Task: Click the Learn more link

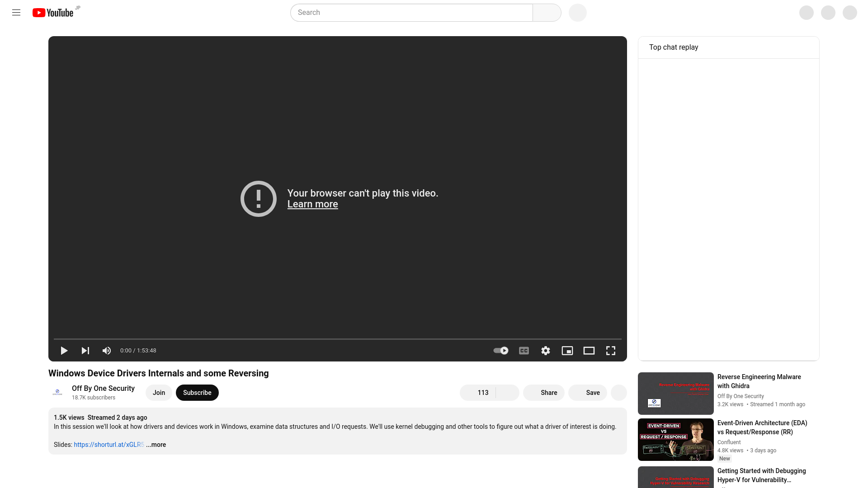Action: (312, 204)
